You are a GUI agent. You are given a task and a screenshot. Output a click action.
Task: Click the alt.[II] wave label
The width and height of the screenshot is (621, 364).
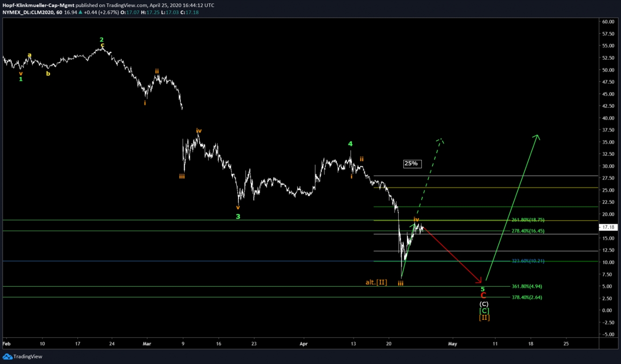click(x=376, y=282)
